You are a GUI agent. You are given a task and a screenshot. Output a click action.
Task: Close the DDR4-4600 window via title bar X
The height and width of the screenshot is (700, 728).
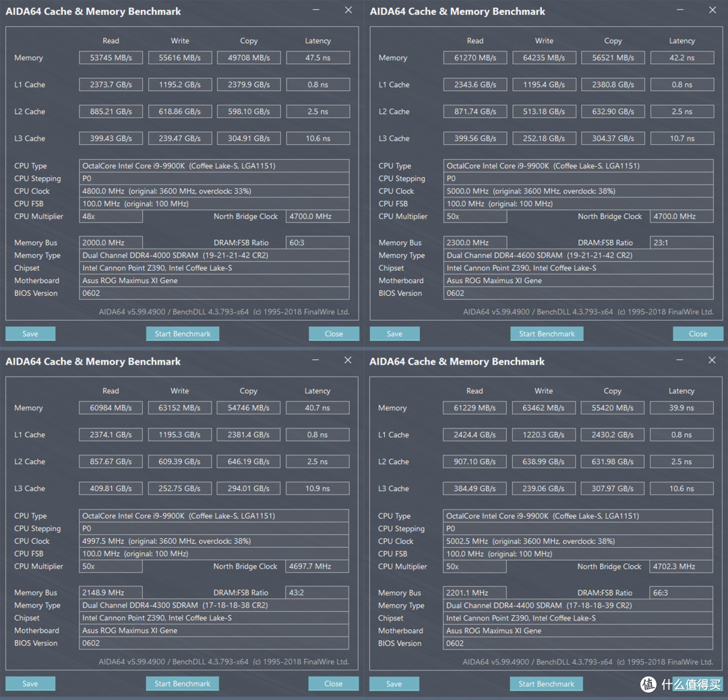pyautogui.click(x=712, y=10)
